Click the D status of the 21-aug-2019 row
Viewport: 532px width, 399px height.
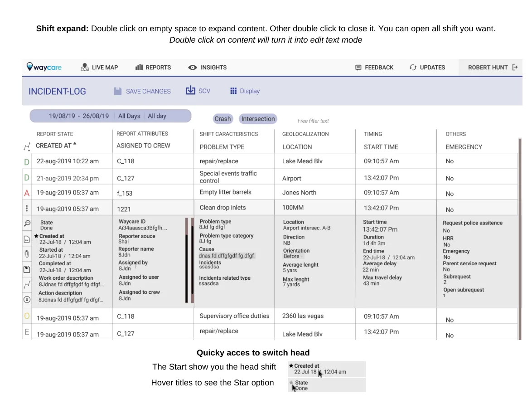27,178
